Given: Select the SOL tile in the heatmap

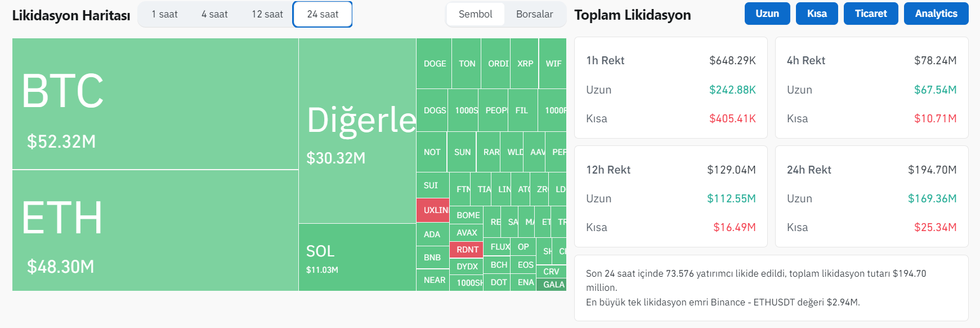Looking at the screenshot, I should (357, 257).
